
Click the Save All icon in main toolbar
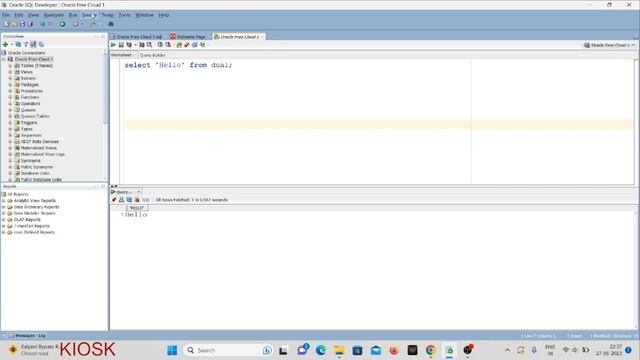click(x=30, y=24)
